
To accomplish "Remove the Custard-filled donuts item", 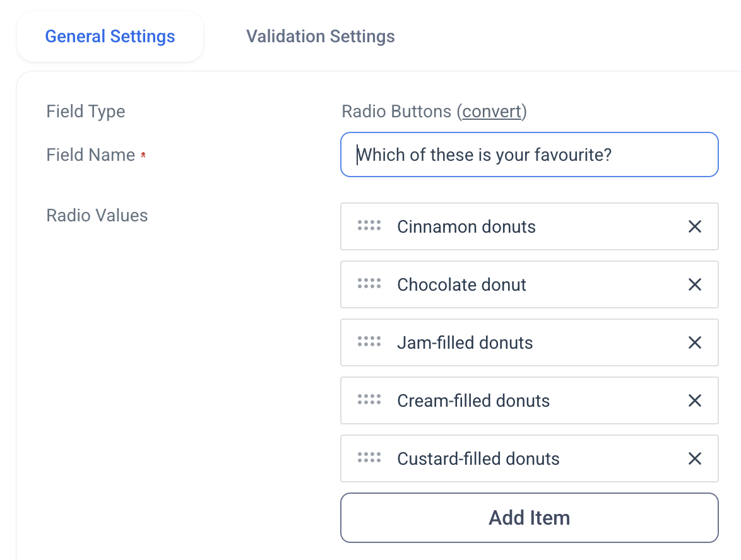I will (695, 458).
